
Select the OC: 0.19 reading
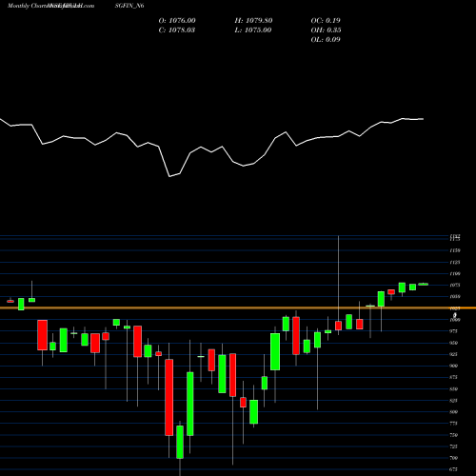(326, 21)
